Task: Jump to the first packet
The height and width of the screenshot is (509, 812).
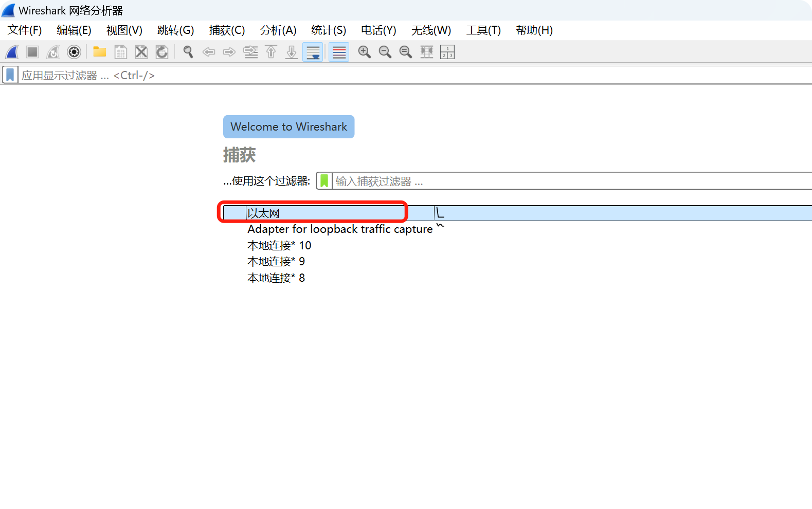Action: (x=271, y=52)
